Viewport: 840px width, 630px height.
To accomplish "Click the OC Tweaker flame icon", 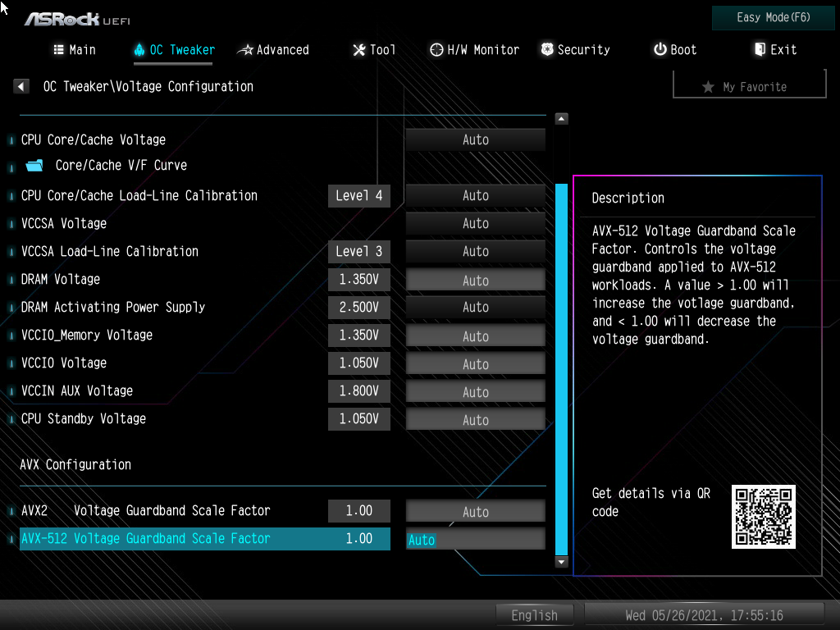I will pyautogui.click(x=138, y=49).
